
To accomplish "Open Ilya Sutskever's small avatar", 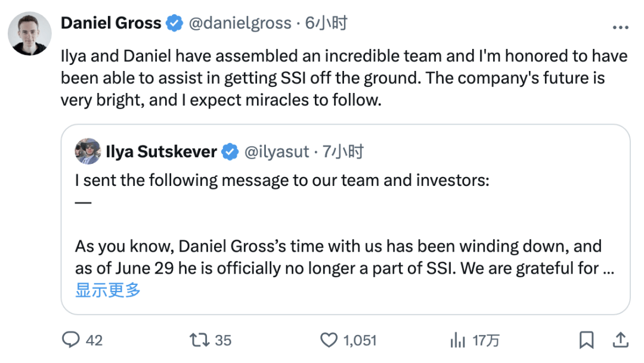I will tap(88, 151).
